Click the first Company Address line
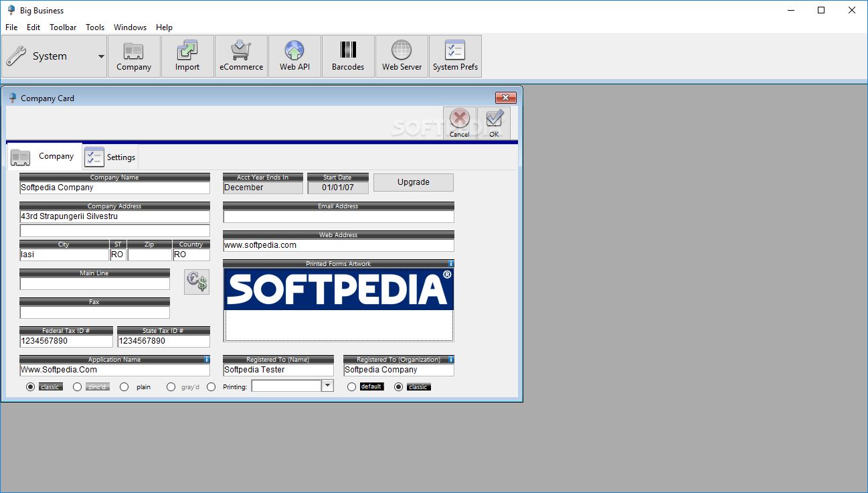 pyautogui.click(x=114, y=216)
